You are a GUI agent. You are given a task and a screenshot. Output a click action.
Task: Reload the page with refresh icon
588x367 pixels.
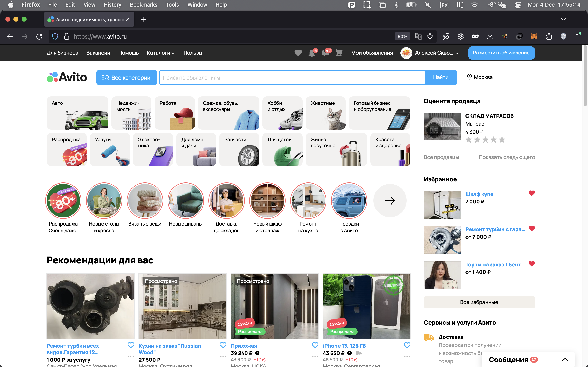coord(39,36)
